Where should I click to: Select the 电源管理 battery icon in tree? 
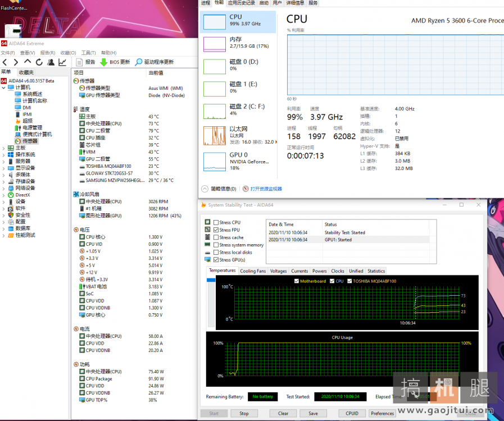click(x=18, y=128)
